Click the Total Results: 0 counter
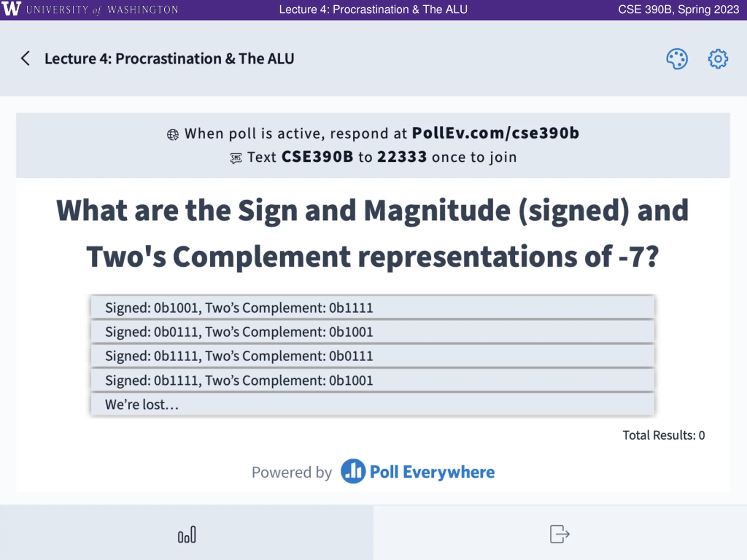 click(x=664, y=435)
